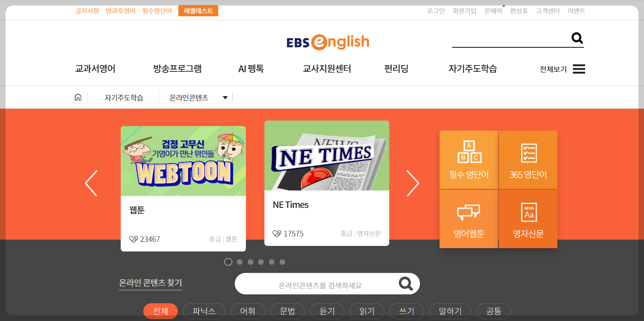Screen dimensions: 644x321
Task: Select the first carousel pagination dot
Action: coord(228,262)
